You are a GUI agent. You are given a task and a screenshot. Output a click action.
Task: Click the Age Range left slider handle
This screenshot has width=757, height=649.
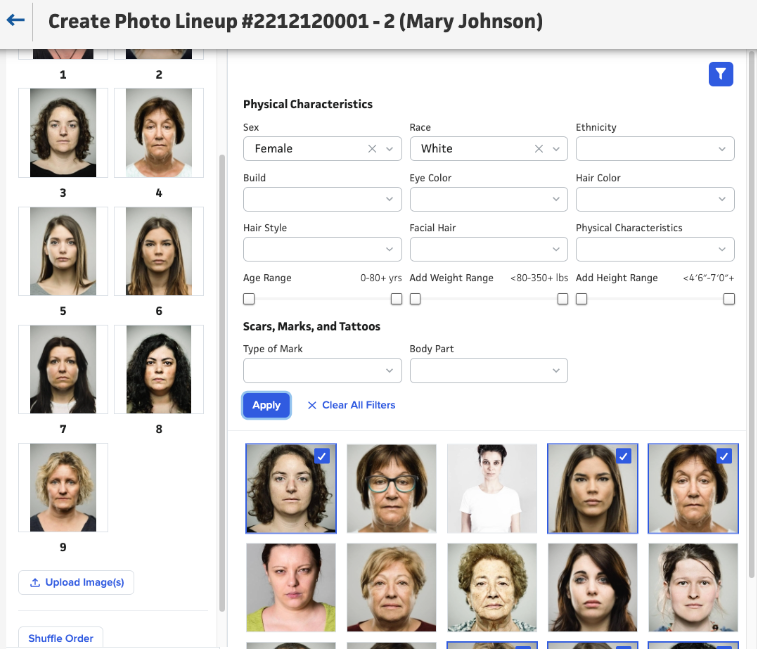(249, 299)
